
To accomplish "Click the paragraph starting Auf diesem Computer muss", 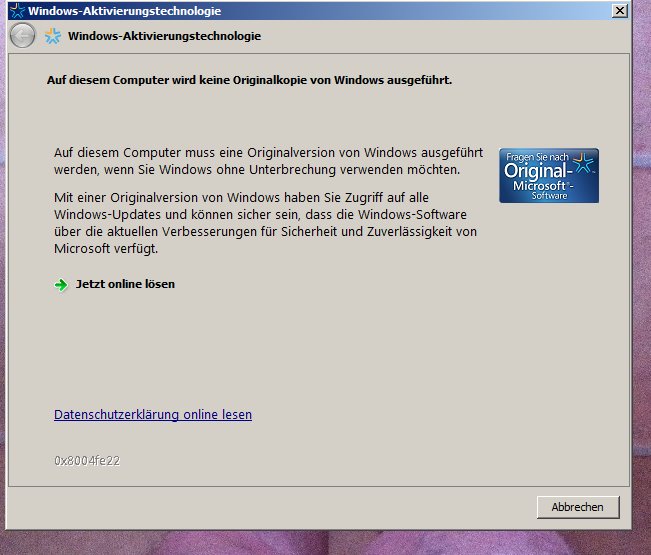I will click(x=268, y=161).
